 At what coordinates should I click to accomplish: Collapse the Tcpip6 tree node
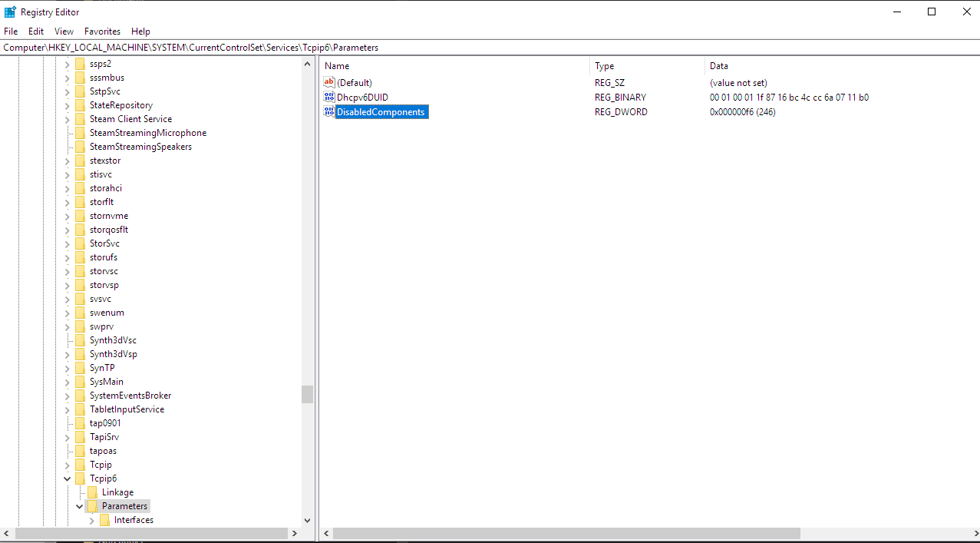[x=68, y=478]
